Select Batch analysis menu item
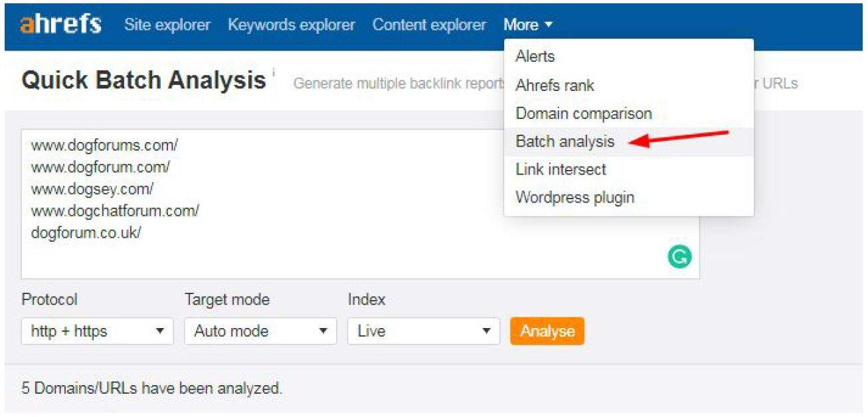Image resolution: width=868 pixels, height=417 pixels. point(564,141)
